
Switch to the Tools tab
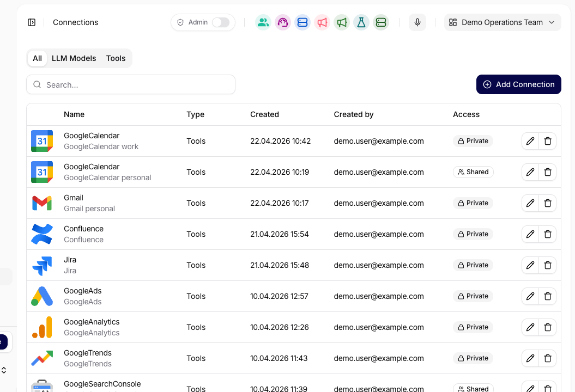click(x=116, y=58)
